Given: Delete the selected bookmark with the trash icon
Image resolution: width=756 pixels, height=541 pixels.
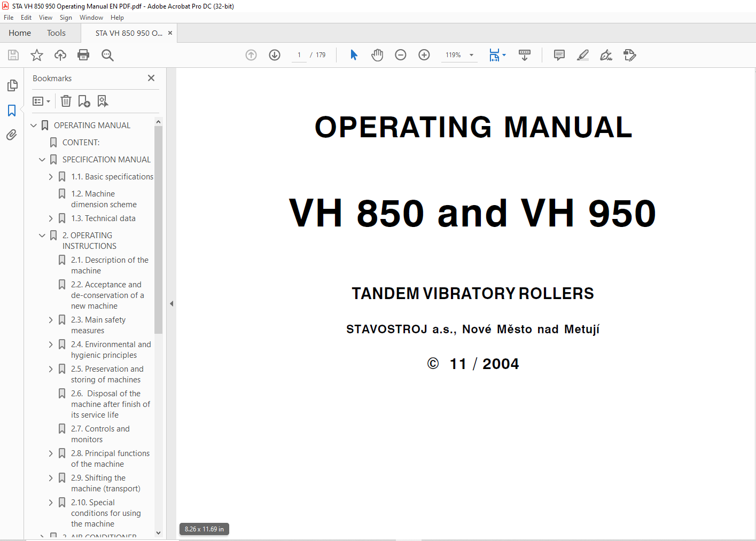Looking at the screenshot, I should tap(66, 101).
